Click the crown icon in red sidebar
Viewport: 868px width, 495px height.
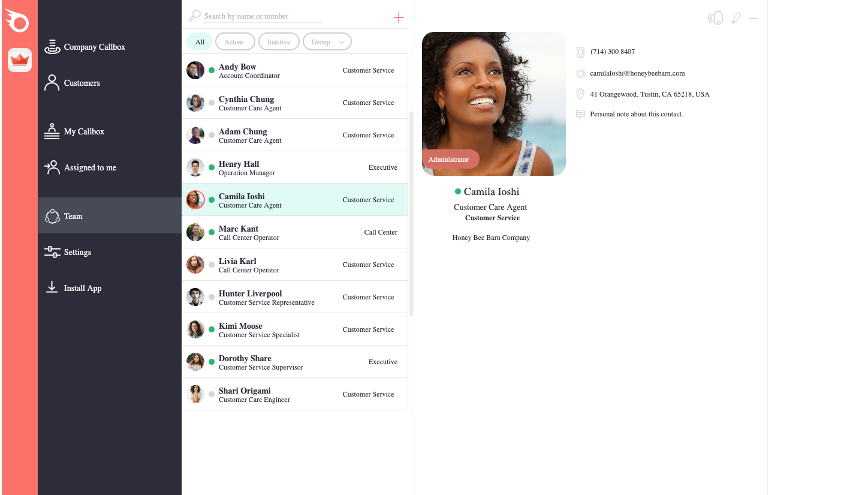tap(20, 60)
